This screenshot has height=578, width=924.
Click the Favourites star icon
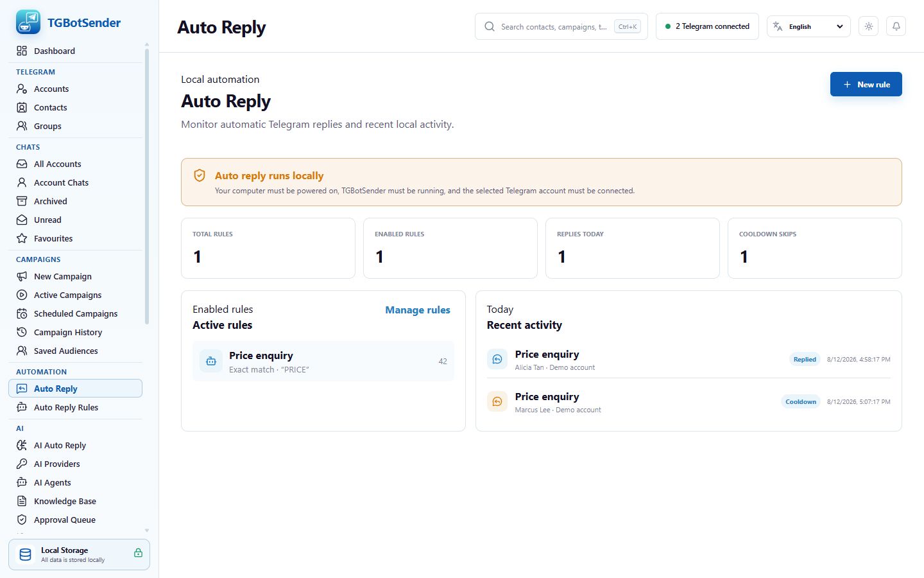[x=22, y=238]
